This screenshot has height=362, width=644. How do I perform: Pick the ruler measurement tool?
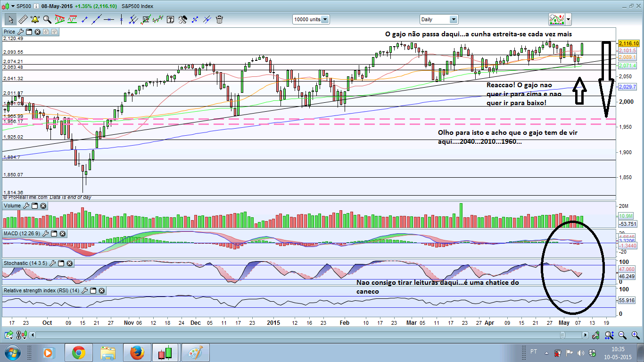pyautogui.click(x=22, y=19)
